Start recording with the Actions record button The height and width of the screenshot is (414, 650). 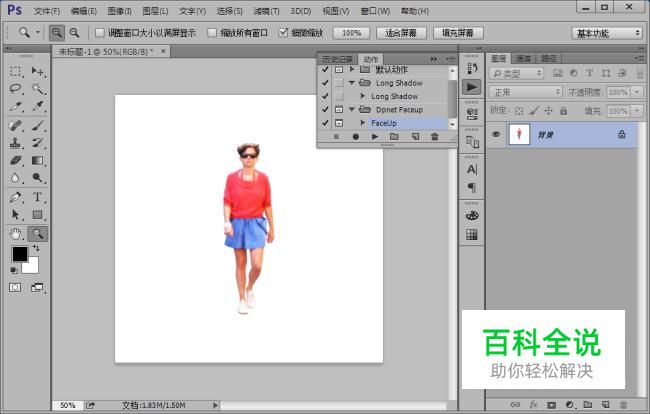(355, 137)
